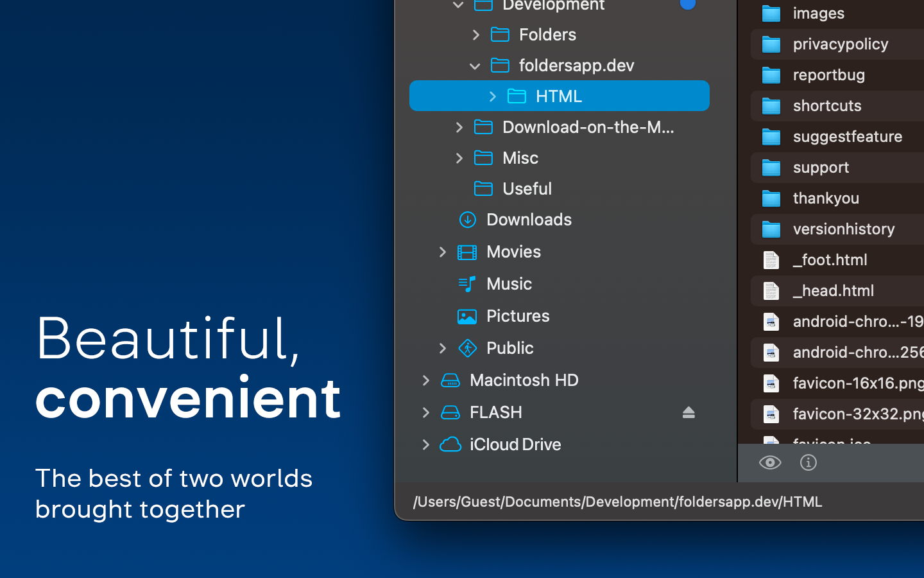Click the _foot.html file icon
Image resolution: width=924 pixels, height=578 pixels.
point(771,259)
